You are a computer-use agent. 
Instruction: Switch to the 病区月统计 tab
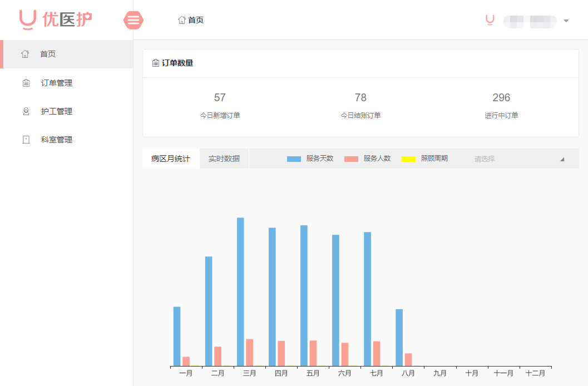click(171, 159)
